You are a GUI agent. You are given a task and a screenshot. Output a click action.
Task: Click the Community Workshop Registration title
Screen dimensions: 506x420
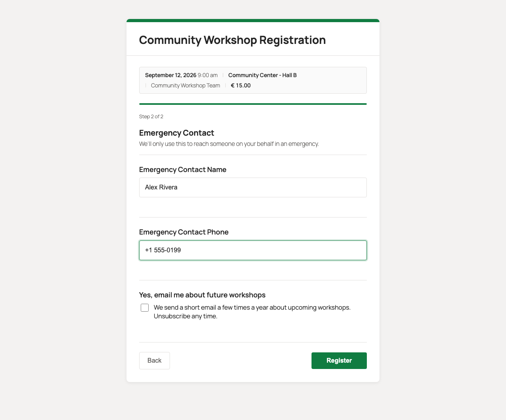[x=232, y=40]
